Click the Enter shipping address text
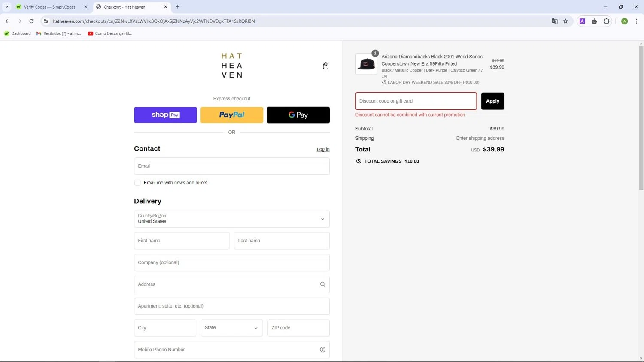644x362 pixels. coord(480,138)
